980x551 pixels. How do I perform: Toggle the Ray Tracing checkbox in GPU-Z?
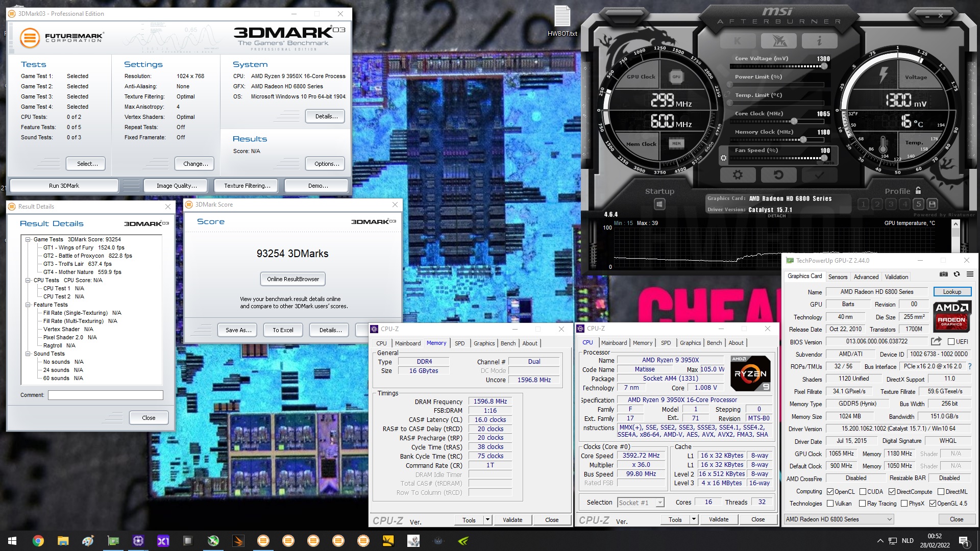[863, 504]
